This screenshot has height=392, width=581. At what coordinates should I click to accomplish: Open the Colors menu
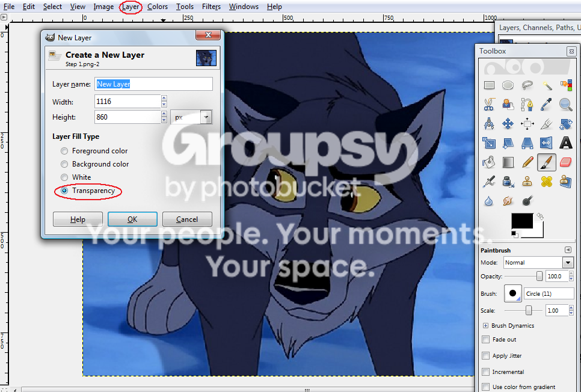(x=158, y=7)
